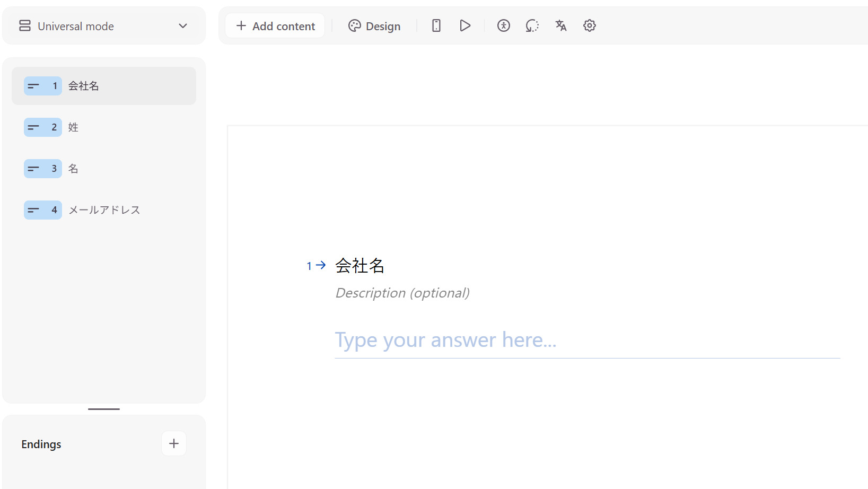Open mobile preview phone icon
Viewport: 868px width, 489px height.
point(436,25)
